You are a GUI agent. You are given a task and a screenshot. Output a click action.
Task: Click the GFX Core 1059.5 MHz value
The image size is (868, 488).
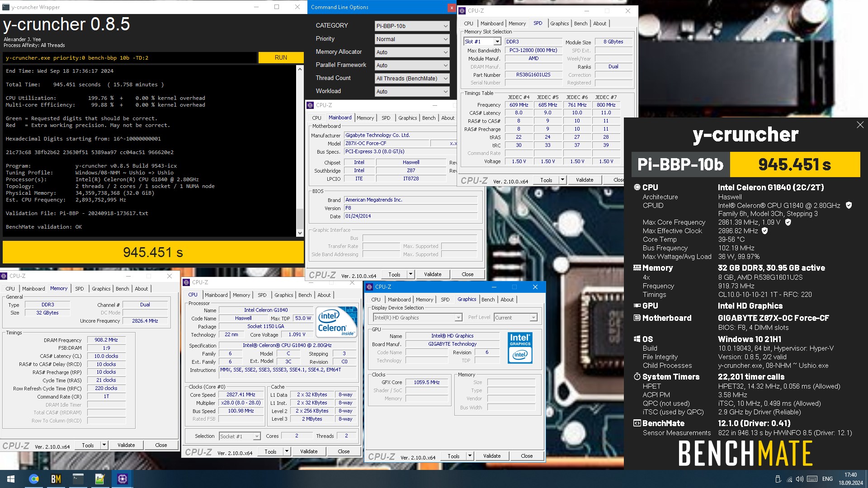pyautogui.click(x=426, y=382)
